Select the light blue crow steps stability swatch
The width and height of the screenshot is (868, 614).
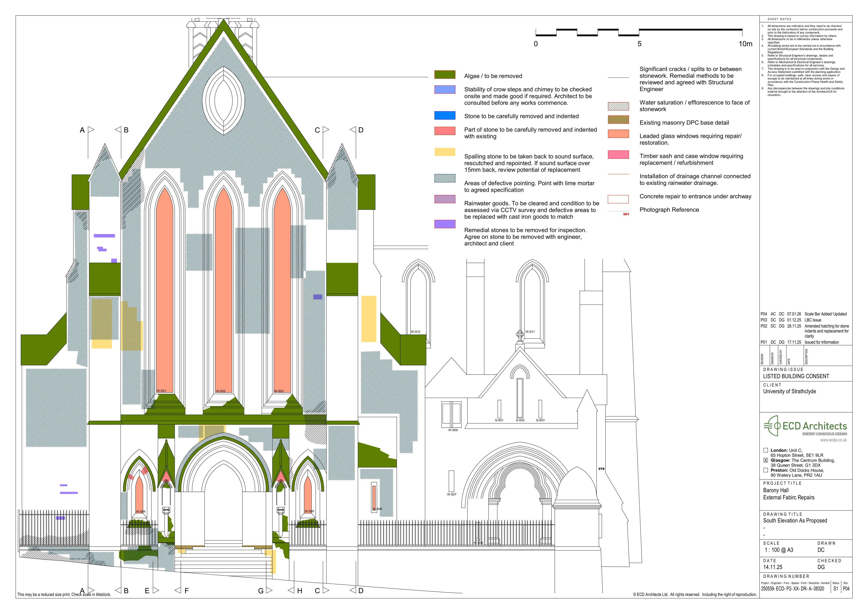445,89
